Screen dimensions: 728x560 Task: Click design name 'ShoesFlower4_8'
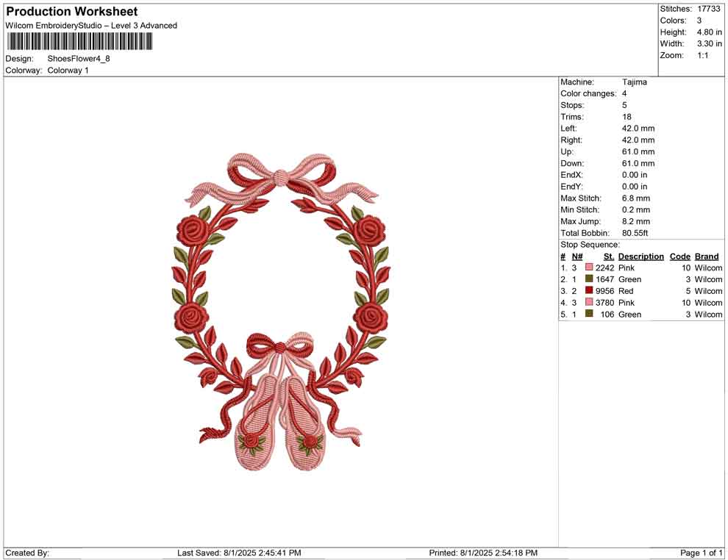(x=79, y=59)
